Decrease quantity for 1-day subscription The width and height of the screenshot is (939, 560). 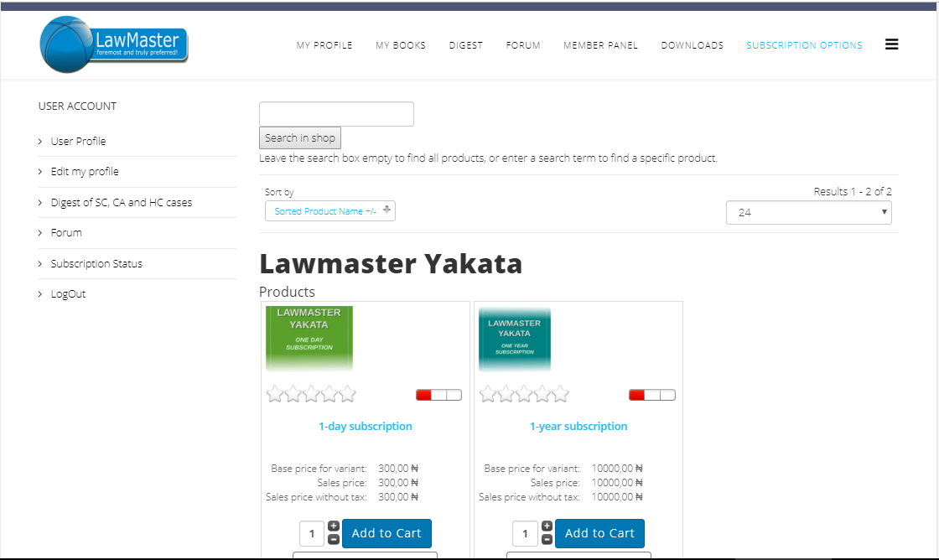tap(334, 540)
